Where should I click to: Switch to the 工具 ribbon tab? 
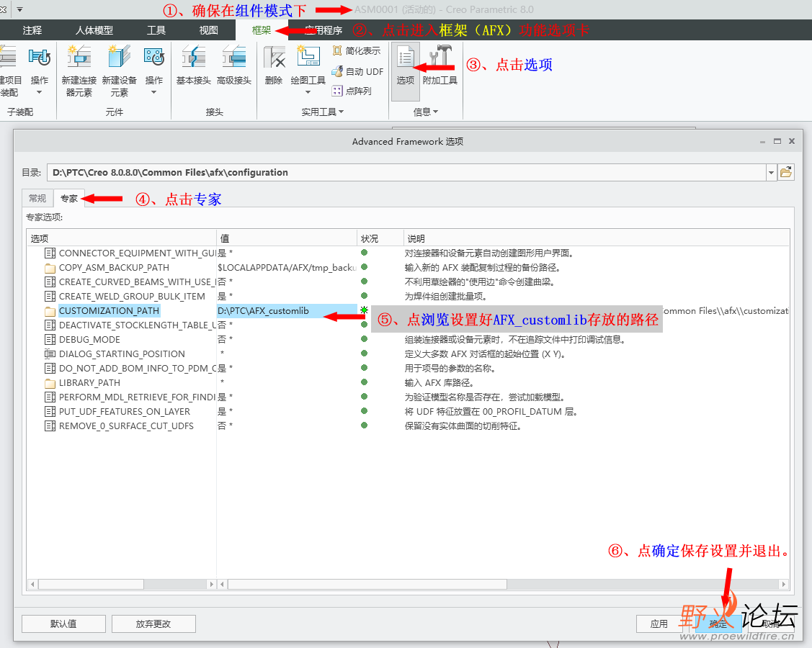[156, 30]
